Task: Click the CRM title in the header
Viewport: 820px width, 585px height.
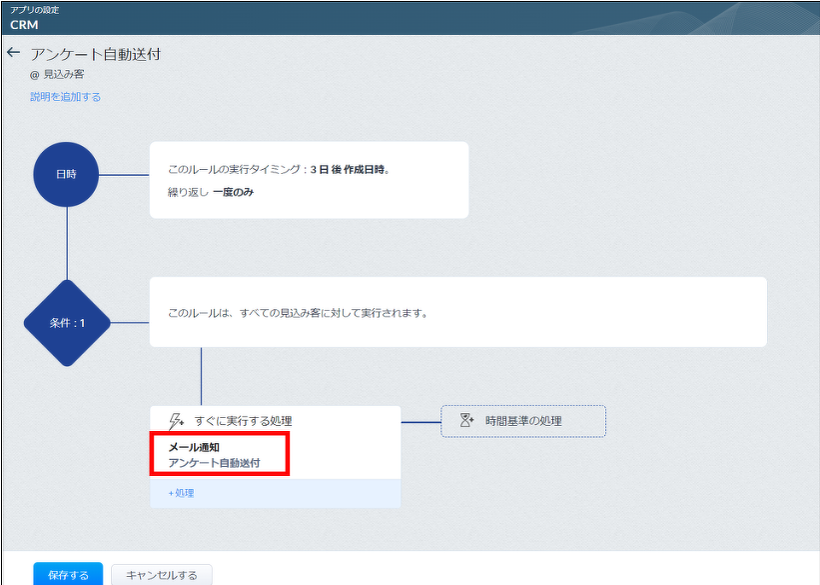Action: pos(24,24)
